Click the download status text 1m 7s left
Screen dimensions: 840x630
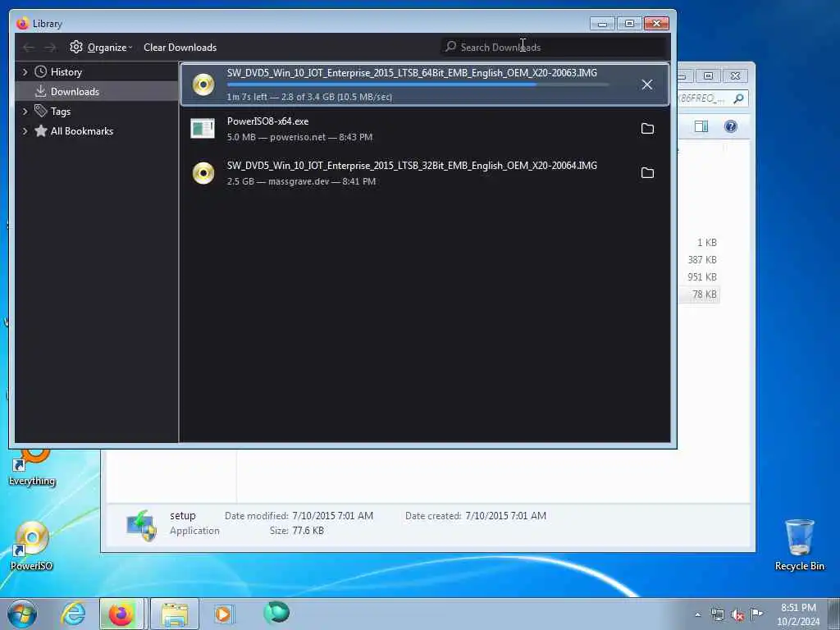tap(309, 97)
